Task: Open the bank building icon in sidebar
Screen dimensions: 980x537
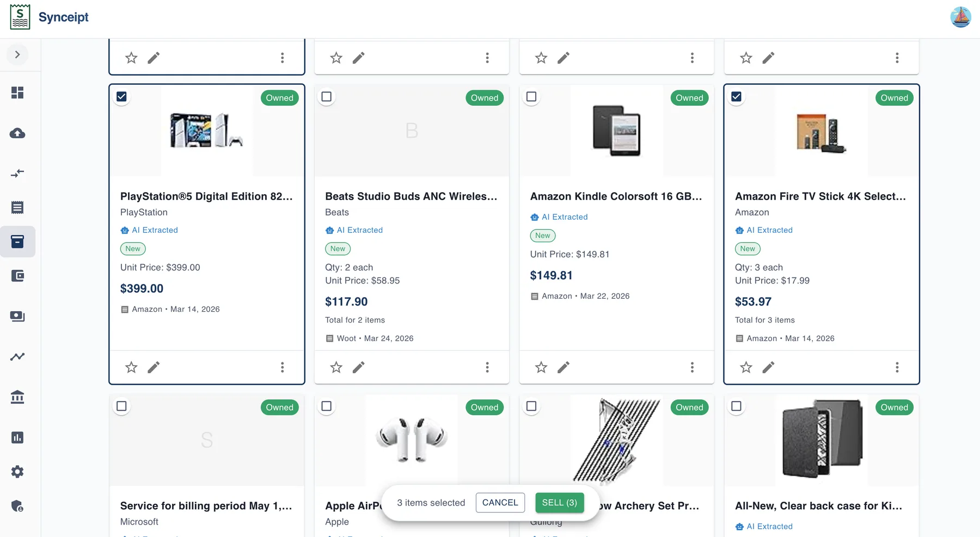Action: tap(17, 397)
